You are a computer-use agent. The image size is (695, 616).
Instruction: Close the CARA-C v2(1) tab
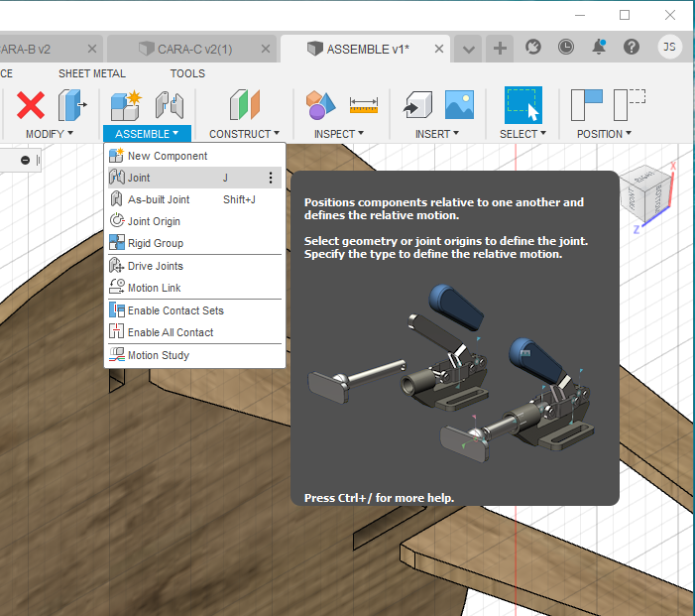(266, 49)
